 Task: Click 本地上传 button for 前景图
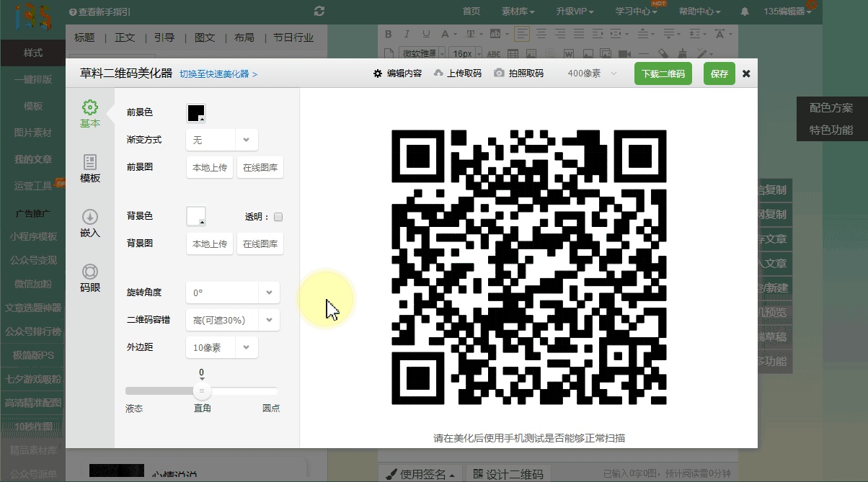pos(210,168)
